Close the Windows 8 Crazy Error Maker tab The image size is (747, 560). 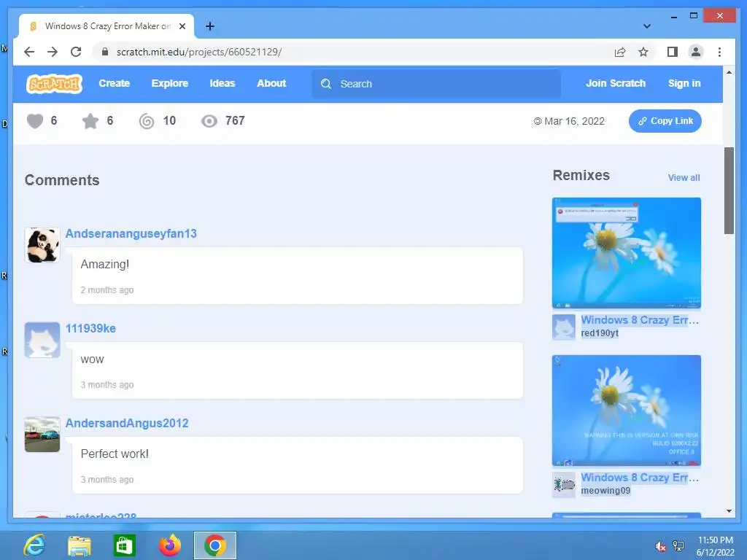(x=182, y=26)
